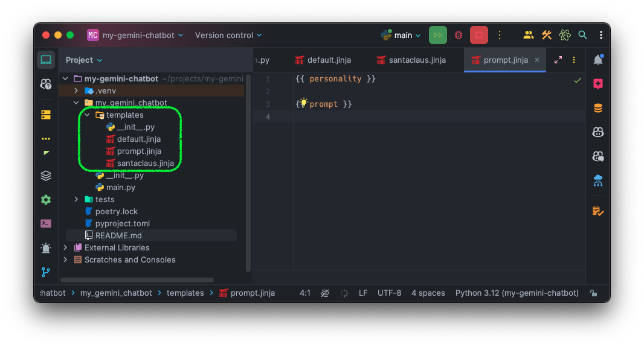Start debugging with the bug icon

tap(459, 35)
